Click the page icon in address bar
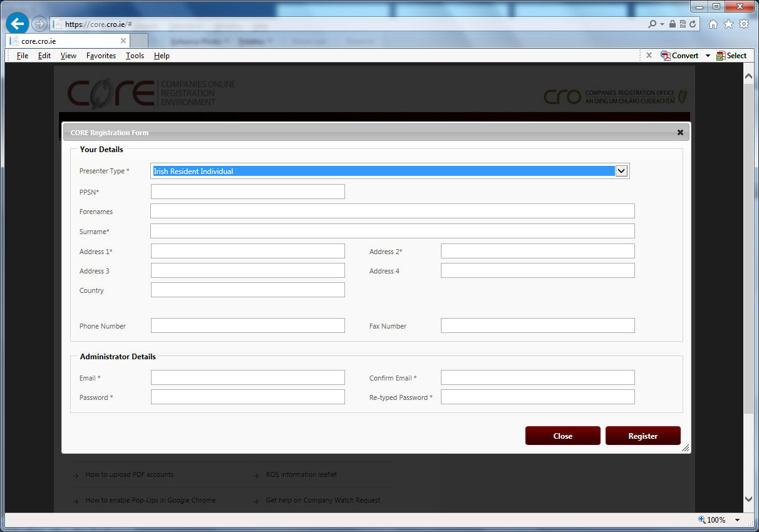Image resolution: width=759 pixels, height=532 pixels. 58,24
